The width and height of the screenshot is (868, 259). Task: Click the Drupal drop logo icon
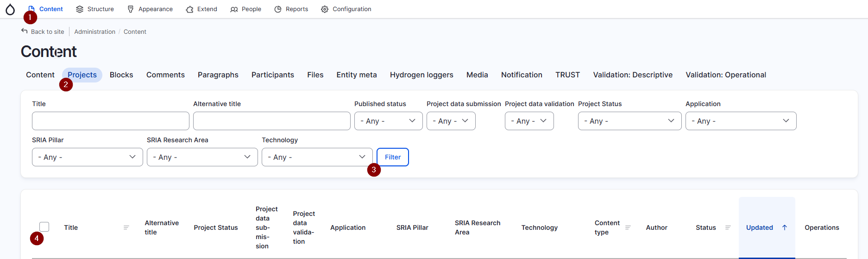(x=10, y=9)
